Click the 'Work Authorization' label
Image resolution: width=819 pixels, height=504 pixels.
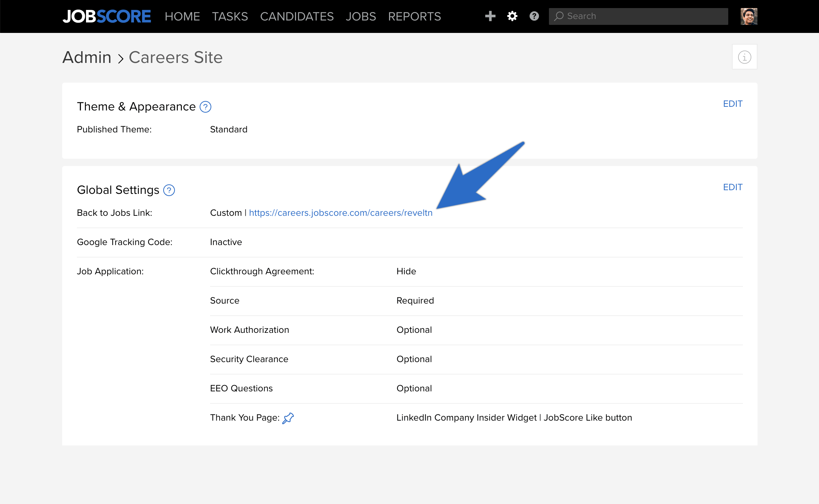250,330
